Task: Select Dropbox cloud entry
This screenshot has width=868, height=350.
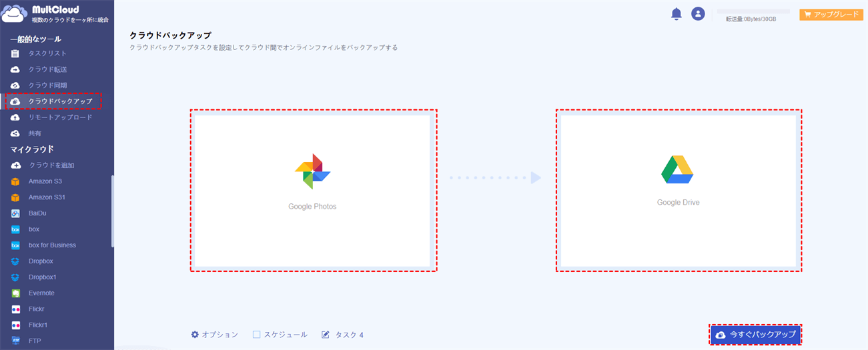Action: 41,261
